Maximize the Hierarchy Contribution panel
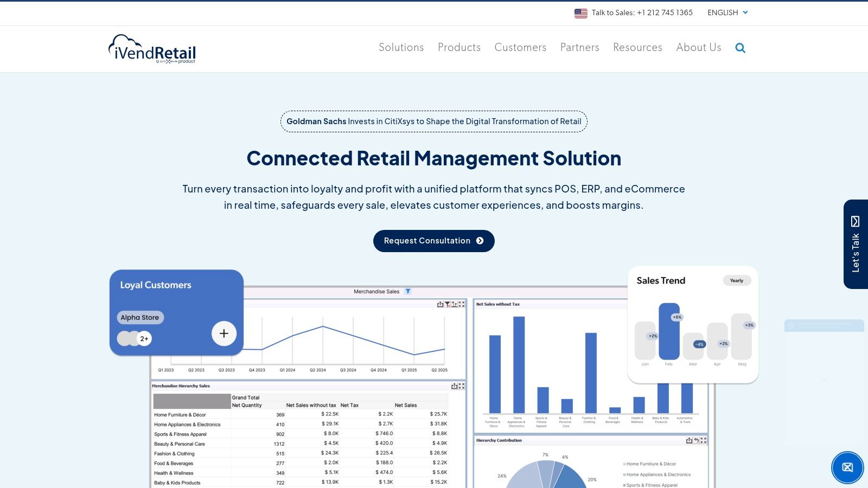Image resolution: width=868 pixels, height=488 pixels. 704,440
